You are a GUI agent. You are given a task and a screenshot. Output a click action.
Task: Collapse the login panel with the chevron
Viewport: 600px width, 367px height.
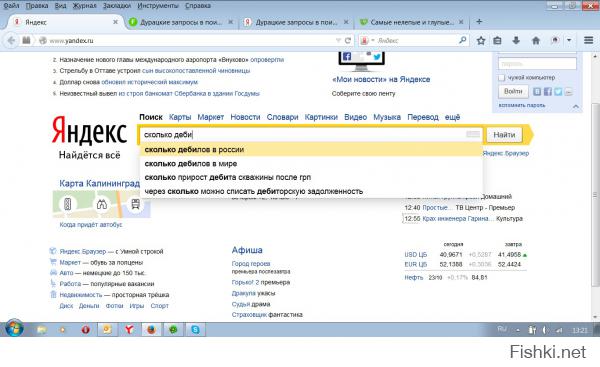576,106
